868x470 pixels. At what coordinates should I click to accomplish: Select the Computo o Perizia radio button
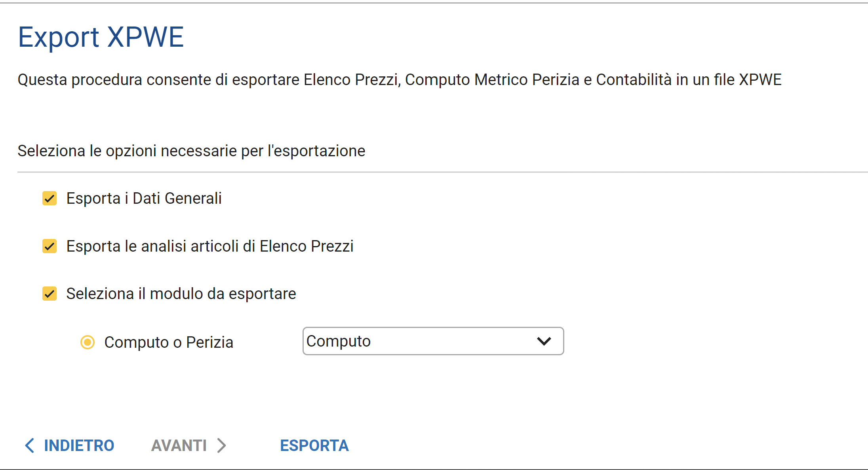88,342
